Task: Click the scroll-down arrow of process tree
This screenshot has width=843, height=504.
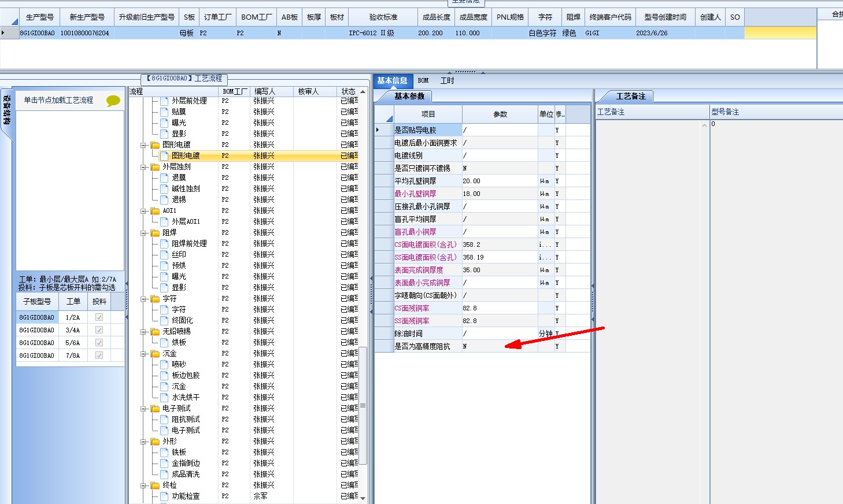Action: pyautogui.click(x=363, y=498)
